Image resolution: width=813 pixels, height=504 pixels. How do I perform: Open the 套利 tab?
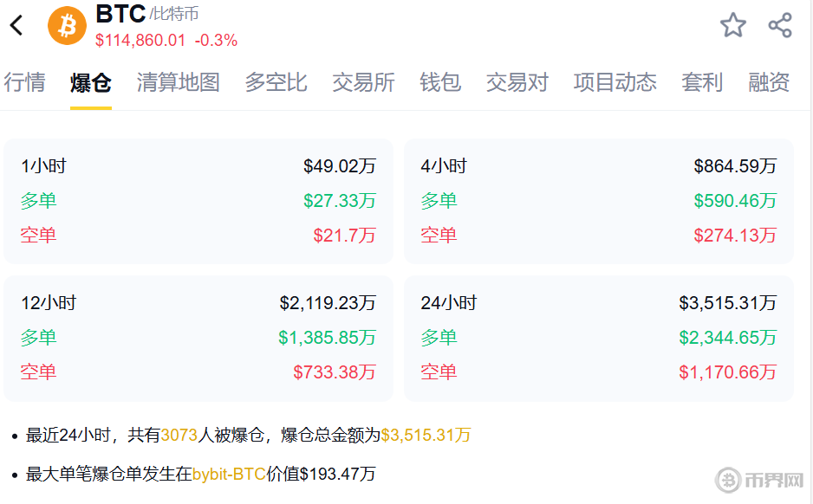click(x=702, y=82)
